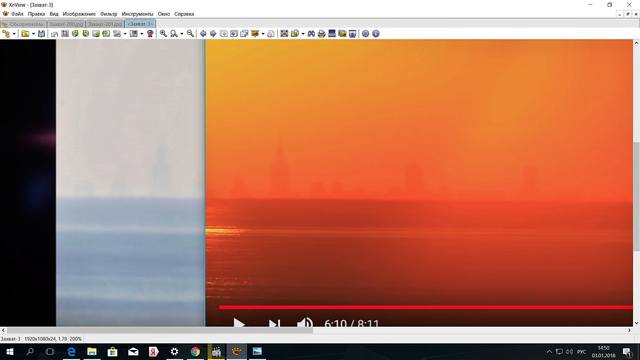Open the Mail app from the taskbar
The width and height of the screenshot is (640, 360).
tap(133, 351)
